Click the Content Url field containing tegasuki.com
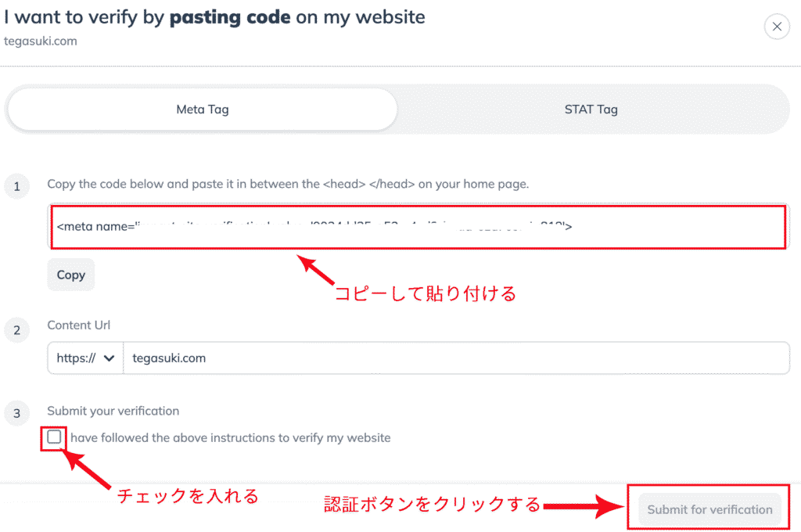Screen dimensions: 801x532 tap(455, 358)
